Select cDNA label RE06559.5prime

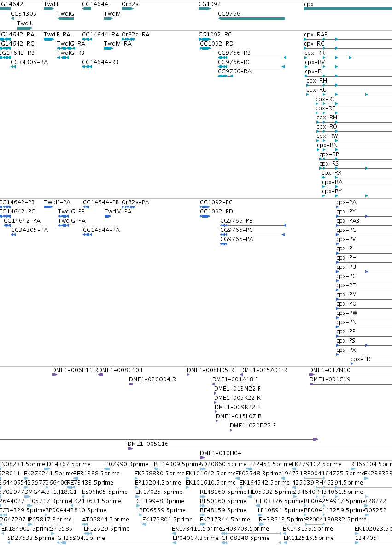162,510
